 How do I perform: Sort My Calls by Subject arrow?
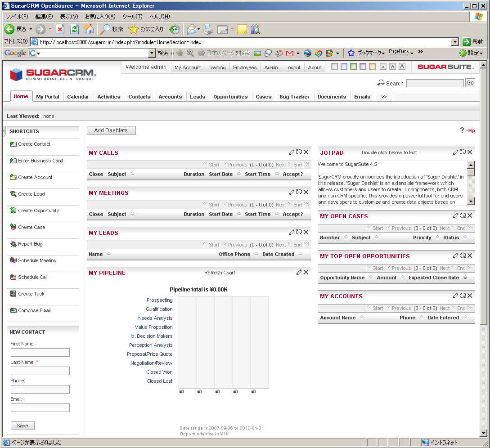point(132,174)
